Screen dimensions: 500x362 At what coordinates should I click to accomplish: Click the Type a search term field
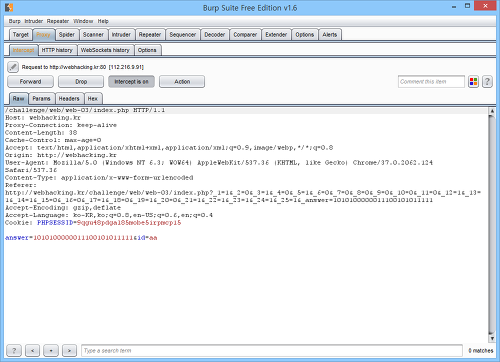(x=272, y=350)
